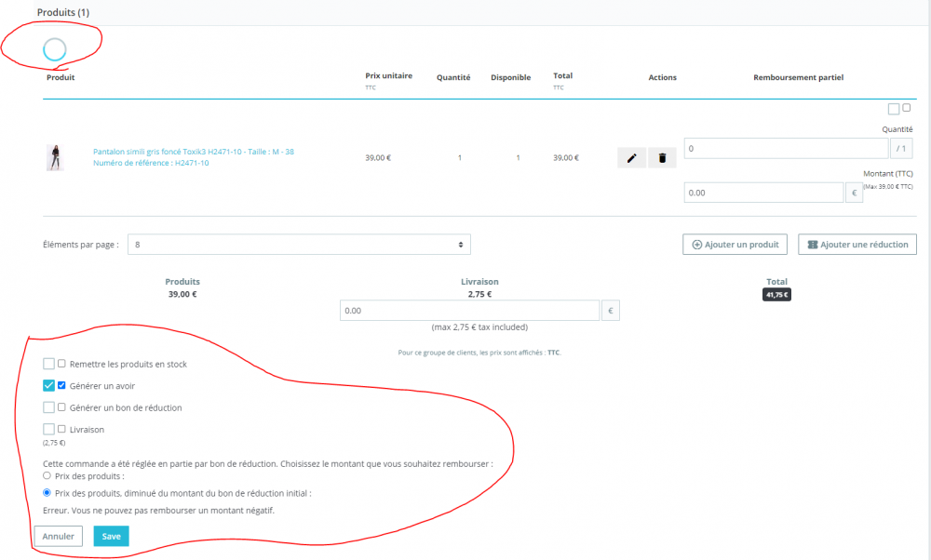Click the pencil edit icon for the product
This screenshot has width=931, height=560.
(x=631, y=158)
